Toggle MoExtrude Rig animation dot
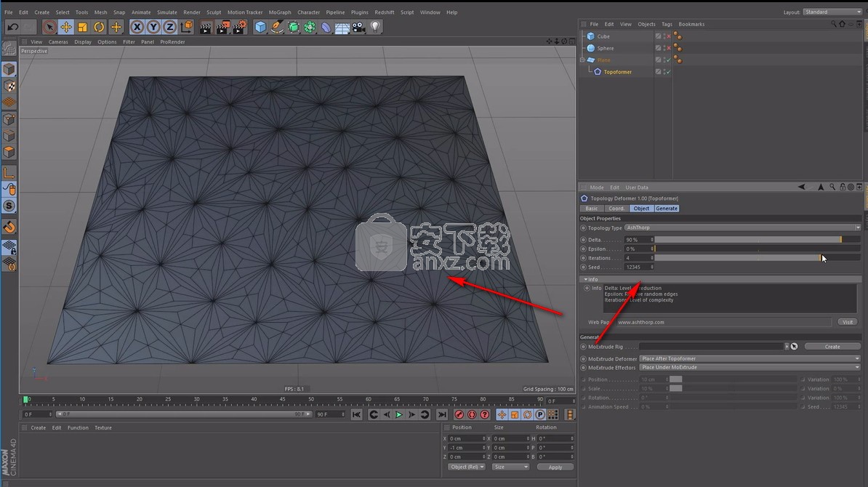The width and height of the screenshot is (868, 487). 584,347
